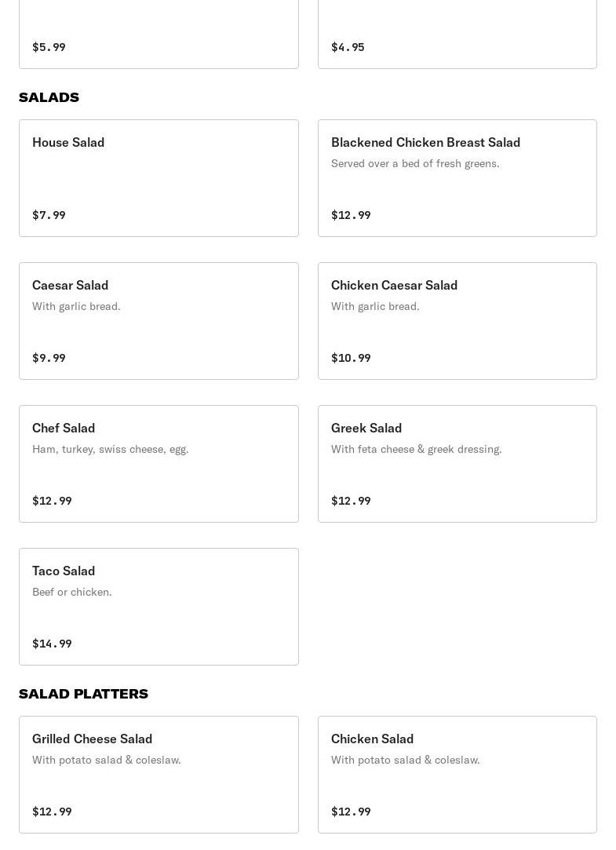
Task: Select the Chicken Salad platter with coleslaw
Action: click(457, 775)
